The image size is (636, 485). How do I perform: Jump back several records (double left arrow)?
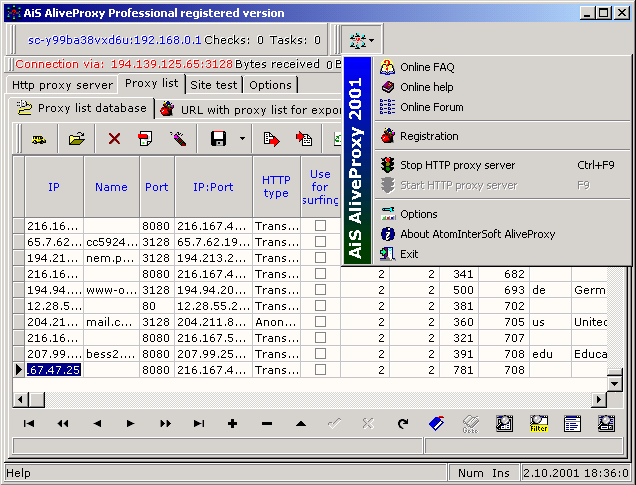point(63,424)
